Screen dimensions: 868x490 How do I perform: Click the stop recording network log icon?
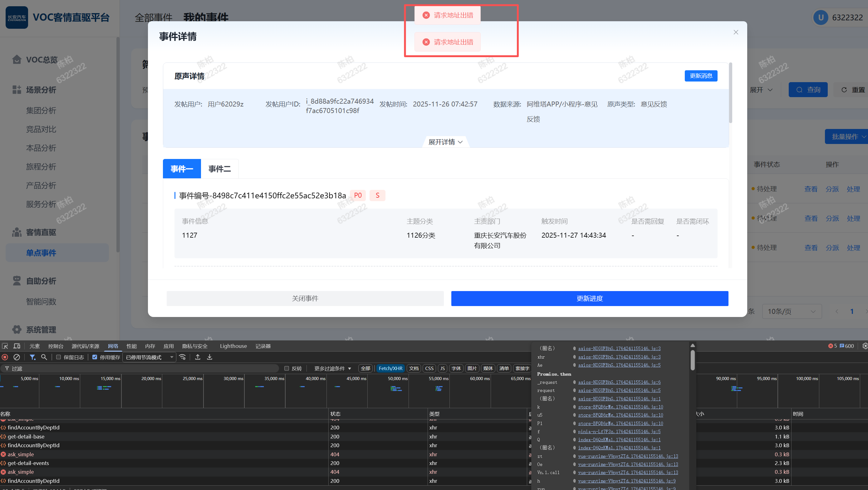click(5, 357)
